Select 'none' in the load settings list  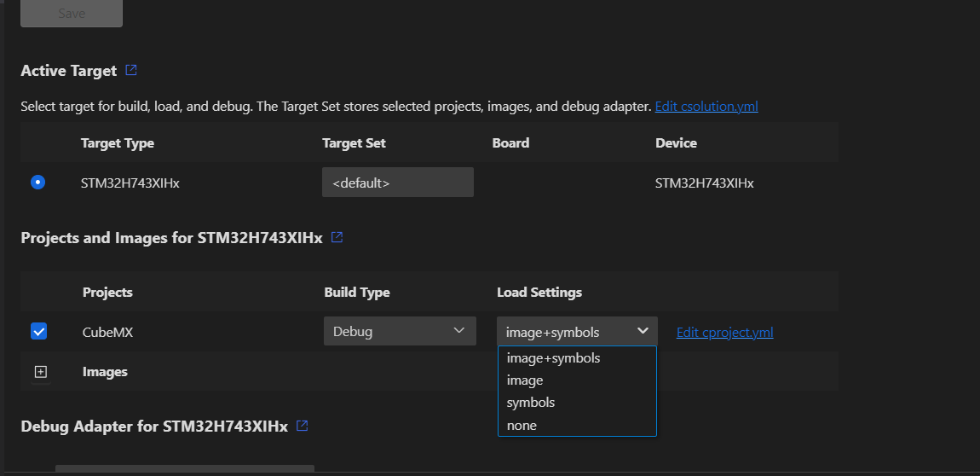(522, 425)
